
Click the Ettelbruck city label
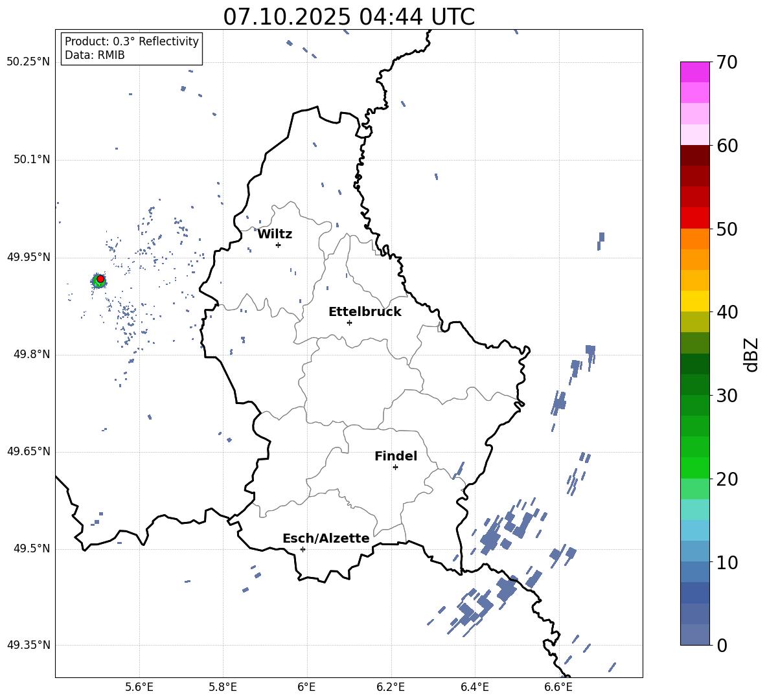point(365,312)
